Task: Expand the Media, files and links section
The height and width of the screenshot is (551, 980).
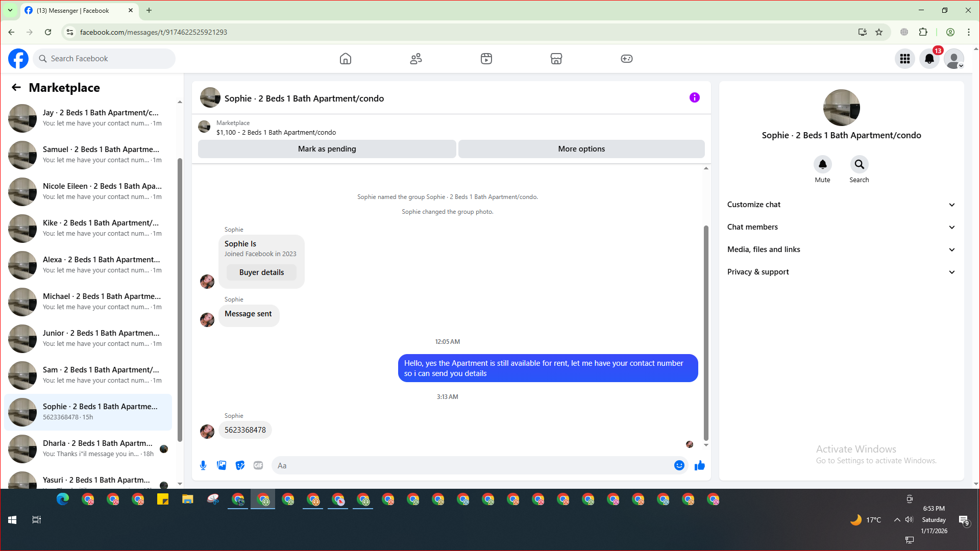Action: (x=841, y=249)
